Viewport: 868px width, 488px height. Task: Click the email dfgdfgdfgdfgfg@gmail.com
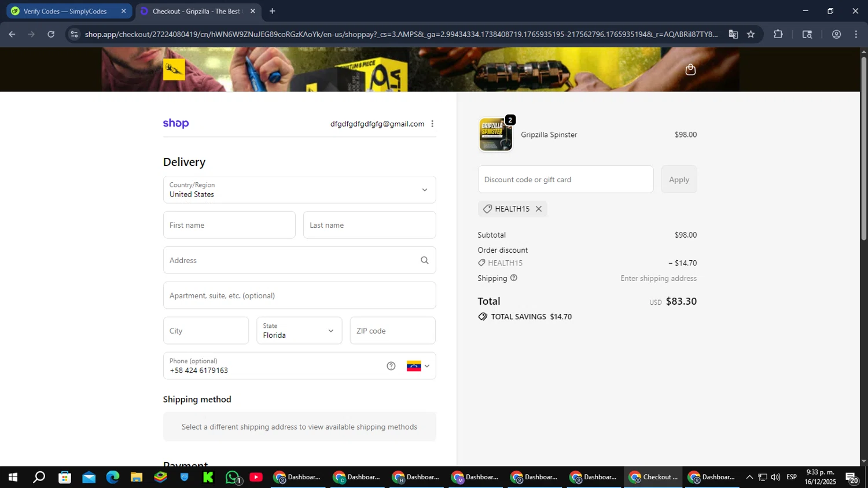[377, 124]
